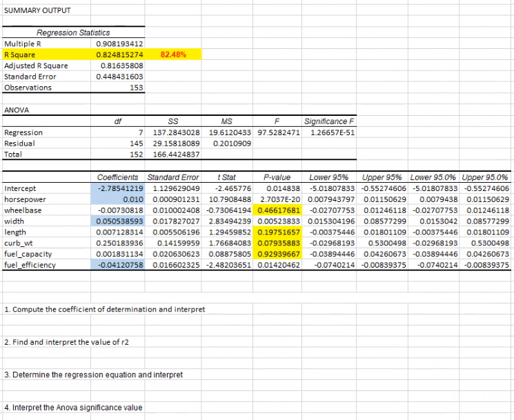The height and width of the screenshot is (420, 514).
Task: Click the Upper 95.0% column header
Action: click(485, 177)
